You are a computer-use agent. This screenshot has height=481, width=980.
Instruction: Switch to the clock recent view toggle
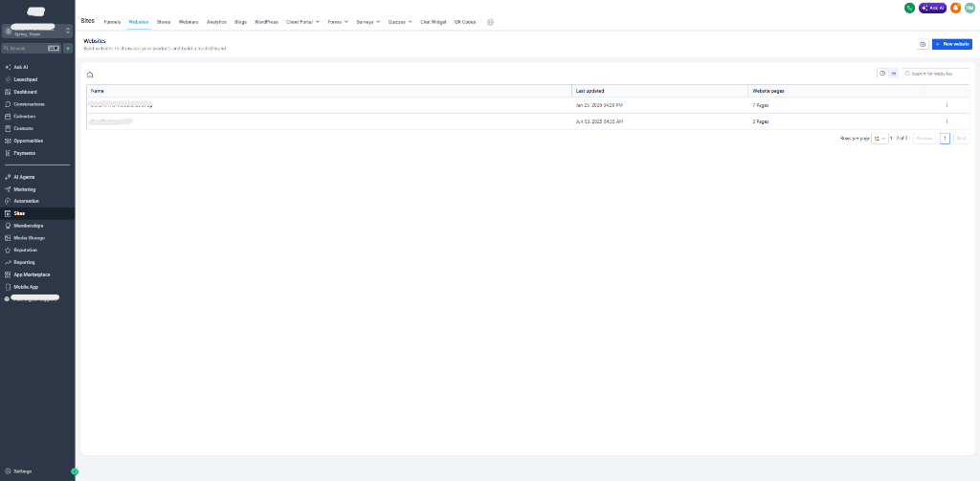(882, 74)
